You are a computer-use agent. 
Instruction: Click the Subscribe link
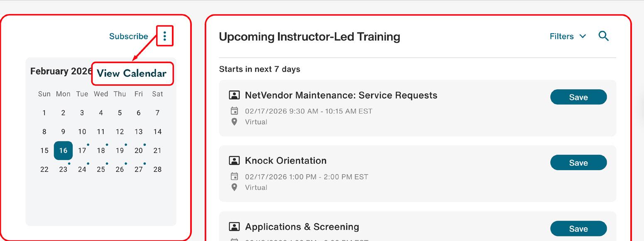coord(128,37)
